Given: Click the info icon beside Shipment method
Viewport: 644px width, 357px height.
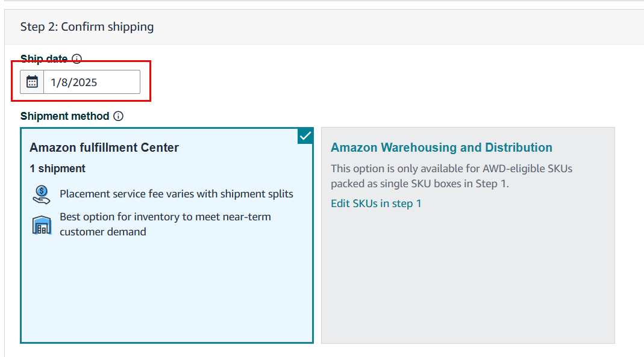Looking at the screenshot, I should [x=118, y=116].
